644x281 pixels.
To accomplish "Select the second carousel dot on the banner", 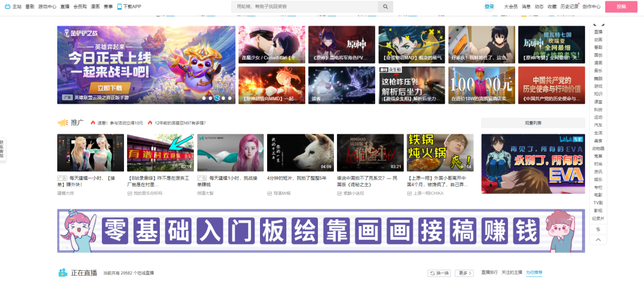I will click(210, 98).
